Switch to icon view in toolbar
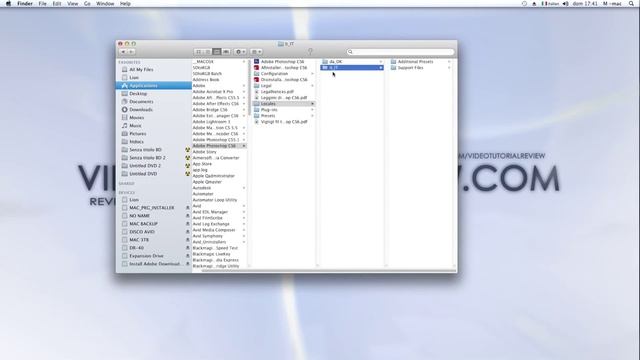The image size is (640, 360). pyautogui.click(x=199, y=52)
